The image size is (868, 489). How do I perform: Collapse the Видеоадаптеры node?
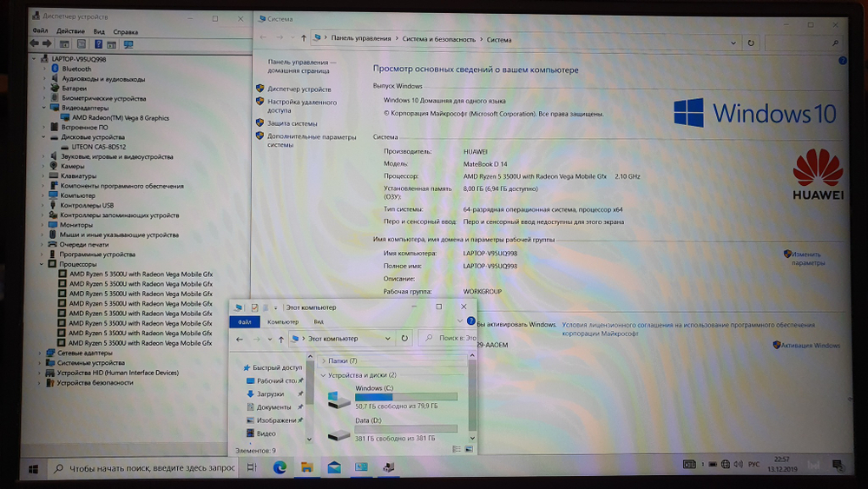tap(44, 108)
